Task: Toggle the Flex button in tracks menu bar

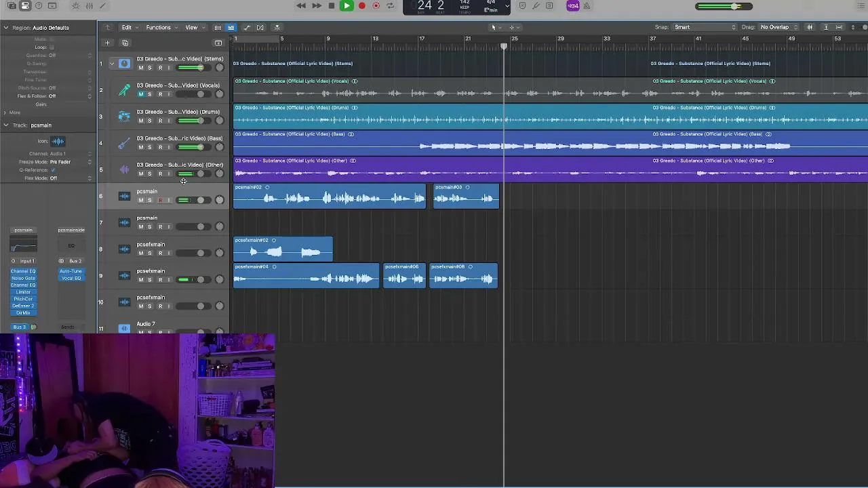Action: pos(260,28)
